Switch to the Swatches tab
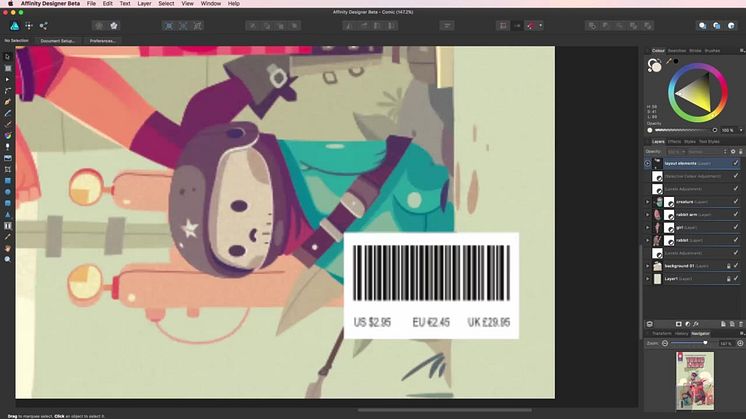Image resolution: width=746 pixels, height=419 pixels. pyautogui.click(x=677, y=50)
